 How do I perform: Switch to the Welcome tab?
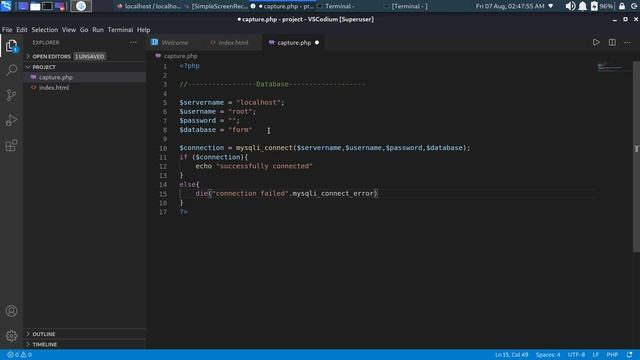coord(175,42)
